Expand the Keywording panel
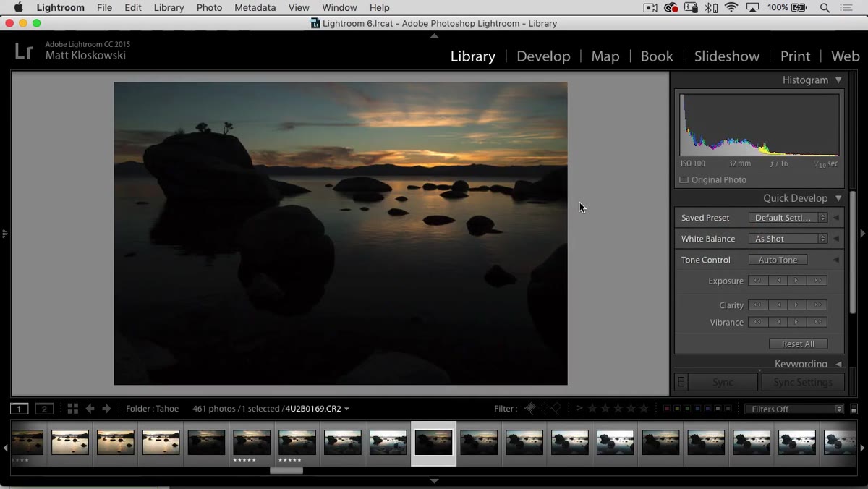Viewport: 868px width, 489px height. click(838, 364)
